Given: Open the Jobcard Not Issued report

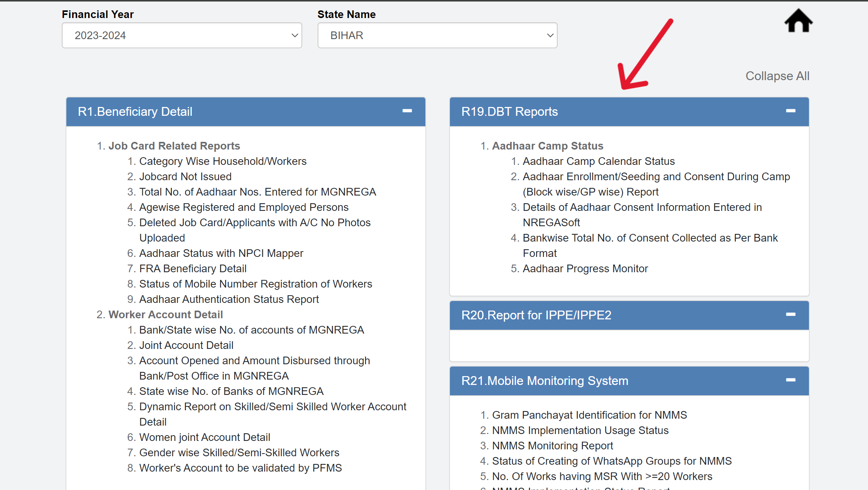Looking at the screenshot, I should 185,176.
